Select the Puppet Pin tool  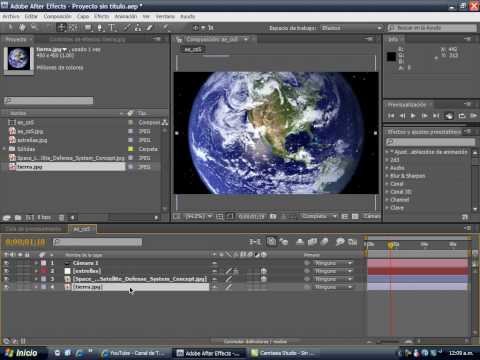coord(166,28)
